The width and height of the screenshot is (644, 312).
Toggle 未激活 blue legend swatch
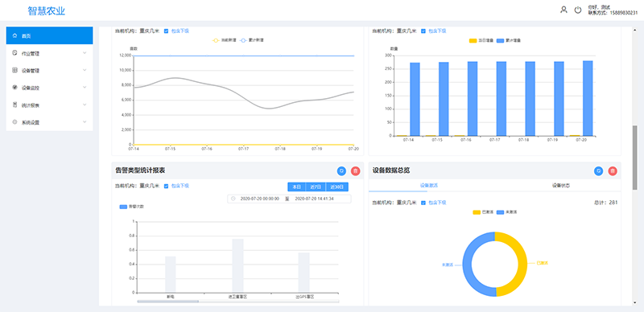[x=500, y=212]
